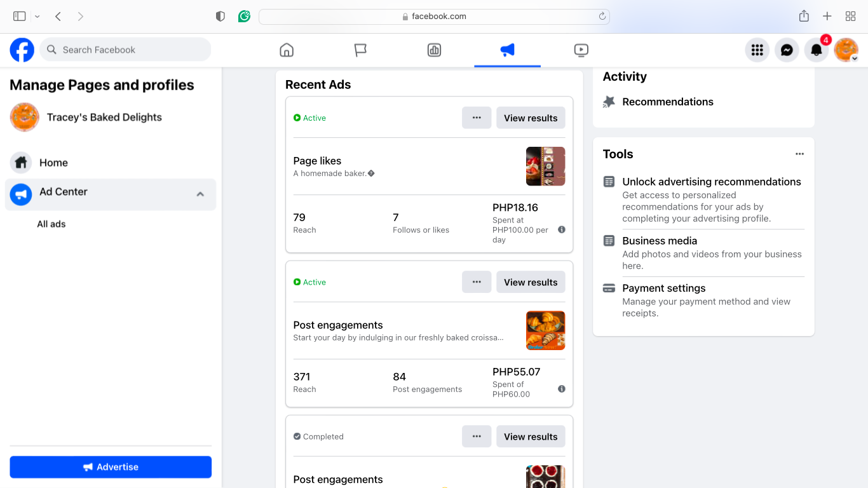The image size is (868, 488).
Task: Open Recommendations under Activity
Action: (x=668, y=102)
